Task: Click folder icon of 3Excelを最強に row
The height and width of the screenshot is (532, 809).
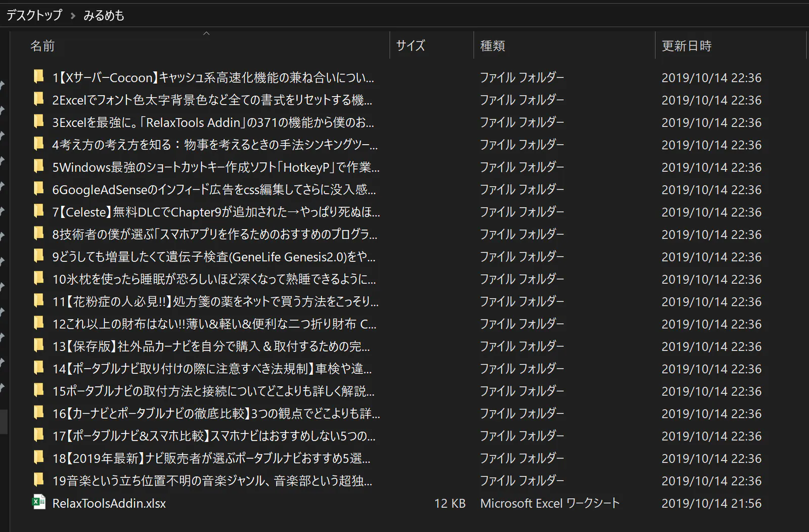Action: [x=38, y=121]
